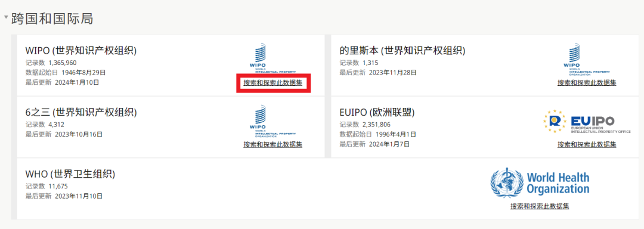The width and height of the screenshot is (644, 229).
Task: Select the WIPO (世界知识产权组织) title
Action: point(81,51)
